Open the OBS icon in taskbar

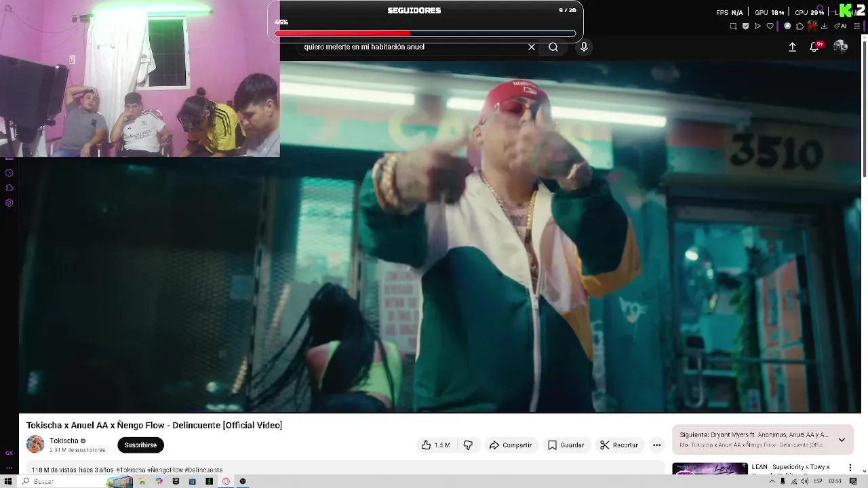tap(243, 481)
